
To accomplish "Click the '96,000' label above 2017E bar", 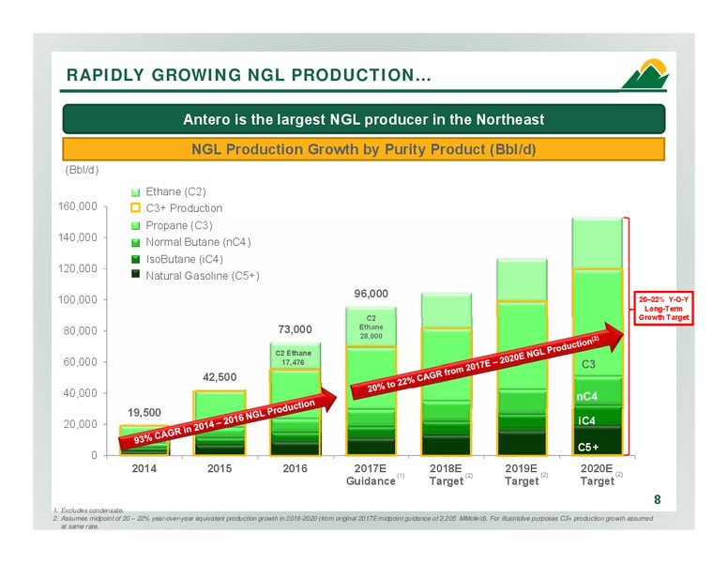I will pos(371,294).
